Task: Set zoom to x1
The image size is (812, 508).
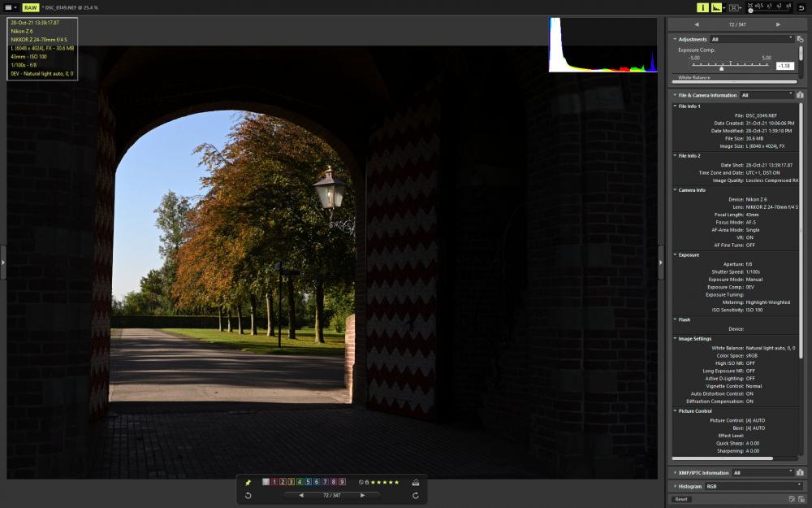Action: [769, 6]
